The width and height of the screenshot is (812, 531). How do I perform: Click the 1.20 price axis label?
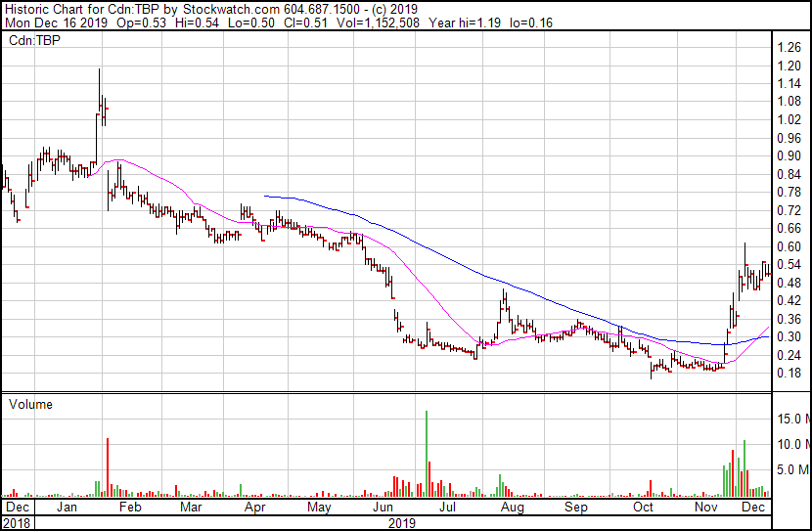(x=789, y=66)
